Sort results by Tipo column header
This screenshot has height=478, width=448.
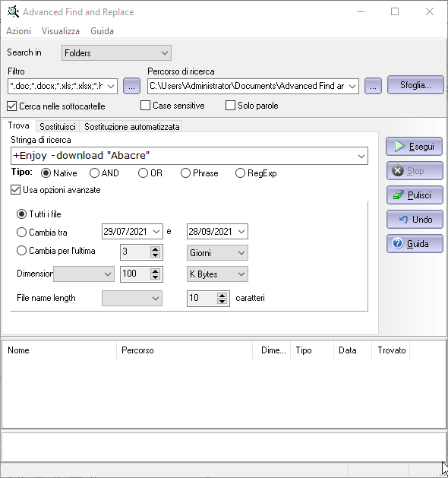(312, 350)
